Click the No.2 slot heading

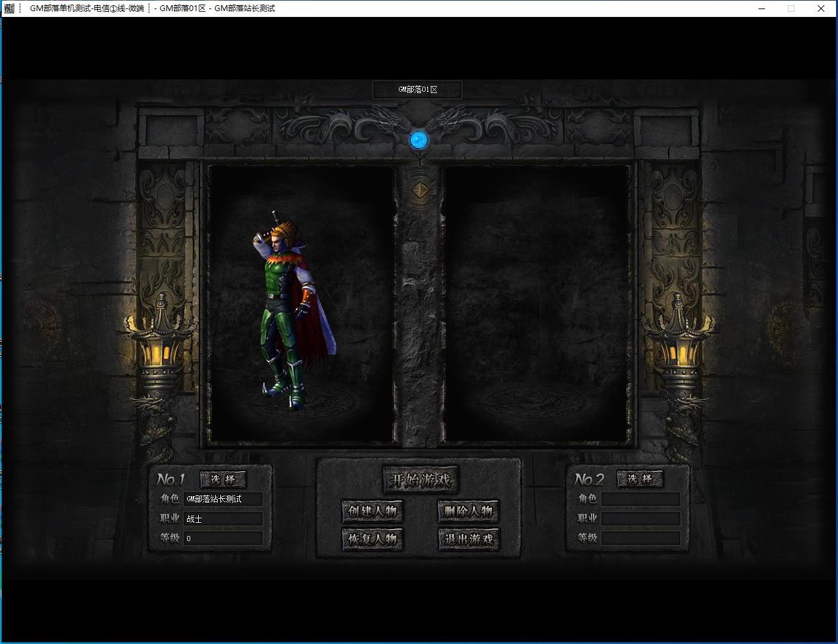(588, 480)
